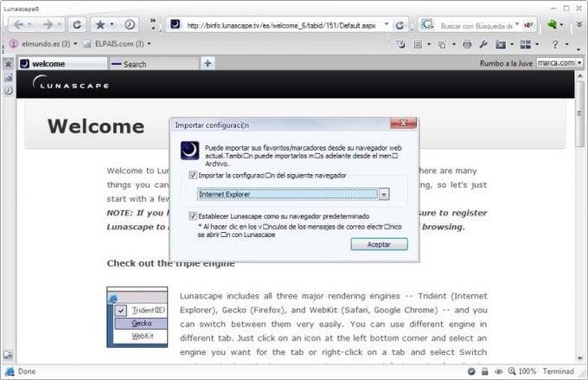Open favorites star button in toolbar

coord(100,25)
